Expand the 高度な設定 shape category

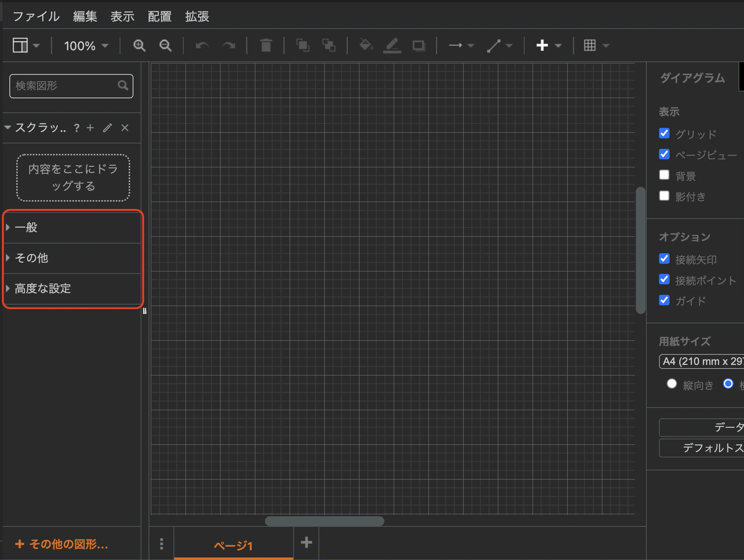click(x=43, y=289)
